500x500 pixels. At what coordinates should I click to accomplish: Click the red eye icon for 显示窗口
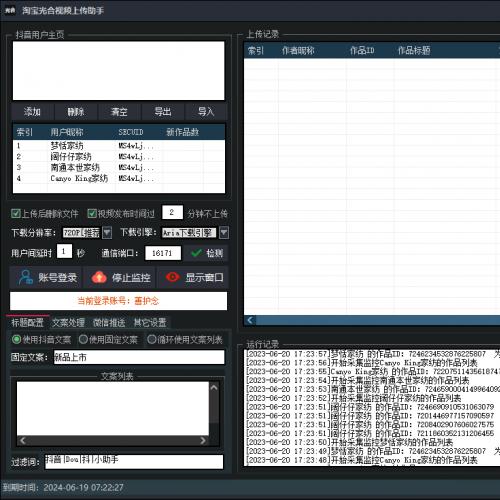click(x=173, y=277)
